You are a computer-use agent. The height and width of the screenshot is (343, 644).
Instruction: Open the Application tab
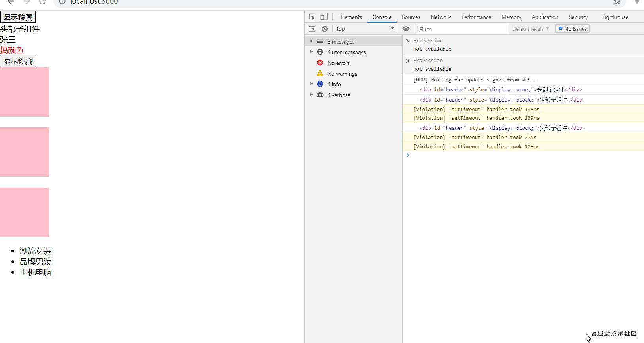(x=545, y=17)
